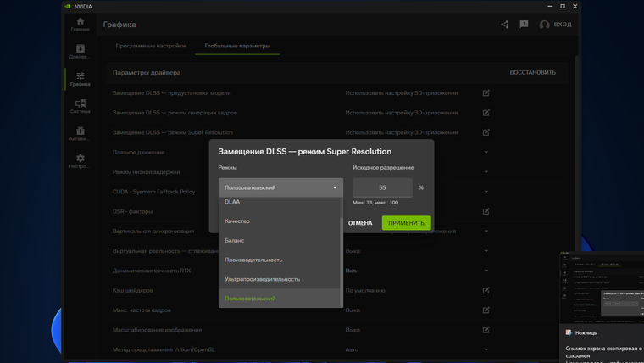This screenshot has height=363, width=644.
Task: Click the NVIDIA logo in title bar
Action: pyautogui.click(x=68, y=7)
